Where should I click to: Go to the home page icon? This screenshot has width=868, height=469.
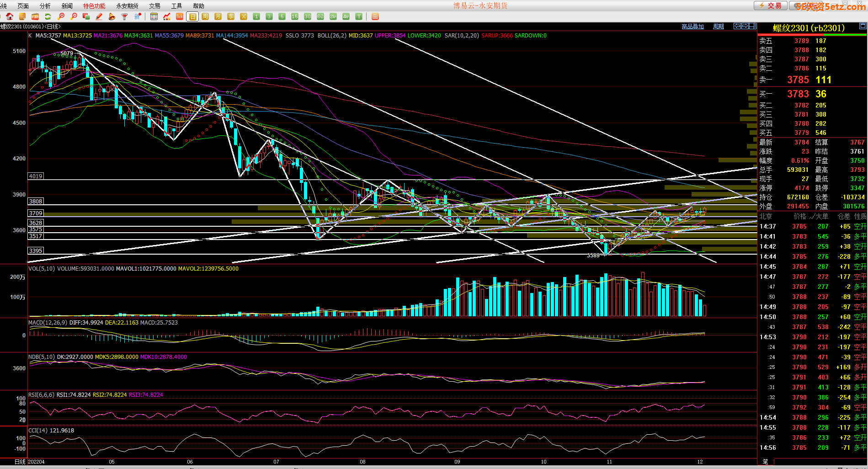click(10, 16)
